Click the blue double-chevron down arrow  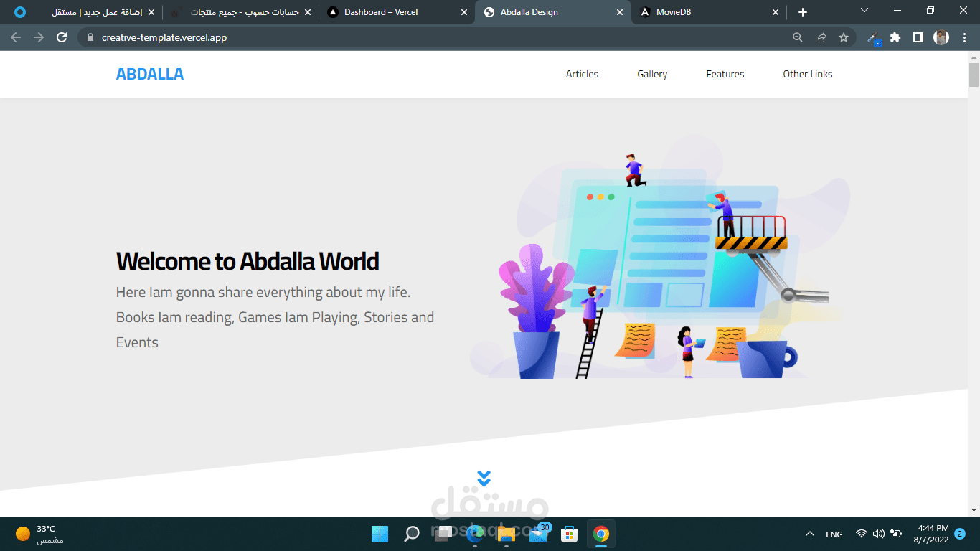coord(484,478)
